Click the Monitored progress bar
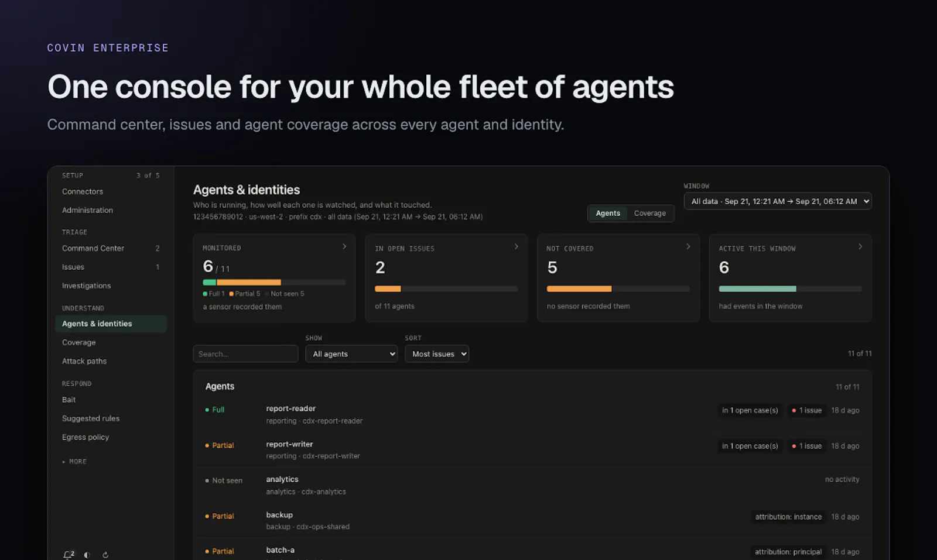This screenshot has height=560, width=937. pos(274,282)
